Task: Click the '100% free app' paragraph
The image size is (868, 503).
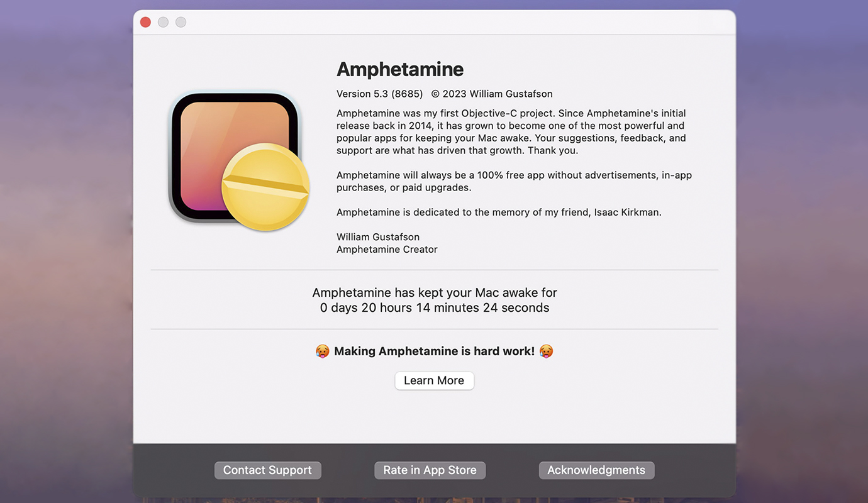Action: point(514,181)
